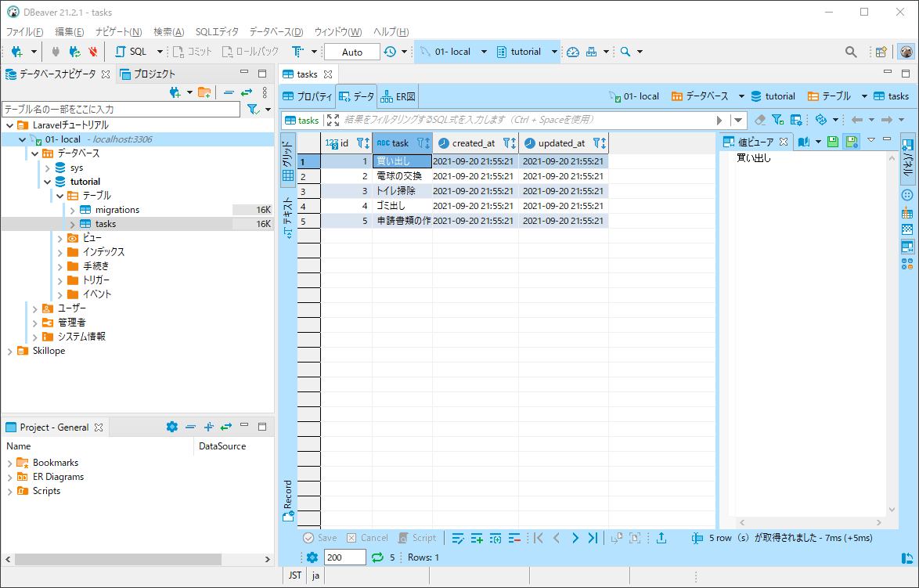Screen dimensions: 919x588
Task: Click the expand filter field icon beside tasks
Action: tap(333, 120)
